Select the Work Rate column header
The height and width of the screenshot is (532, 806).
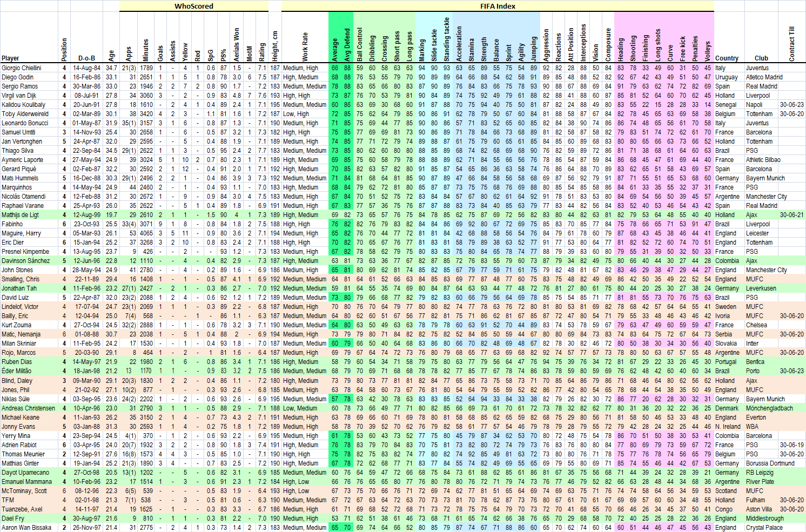click(x=305, y=37)
